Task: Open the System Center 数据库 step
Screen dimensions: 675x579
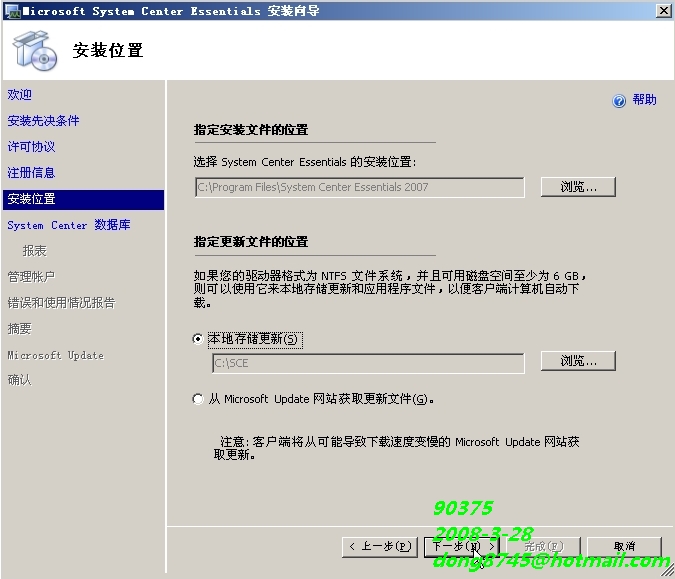Action: pyautogui.click(x=69, y=225)
